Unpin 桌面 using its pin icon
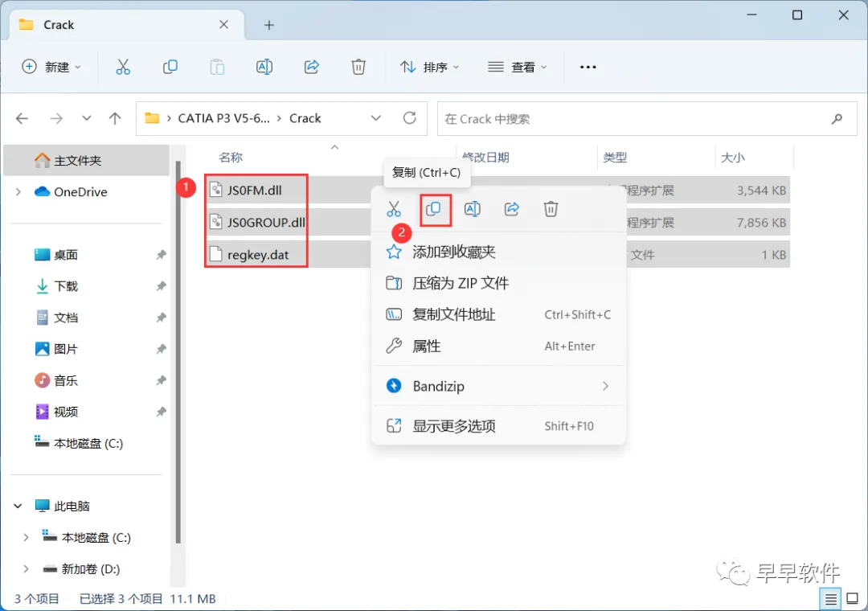This screenshot has width=868, height=611. coord(161,255)
